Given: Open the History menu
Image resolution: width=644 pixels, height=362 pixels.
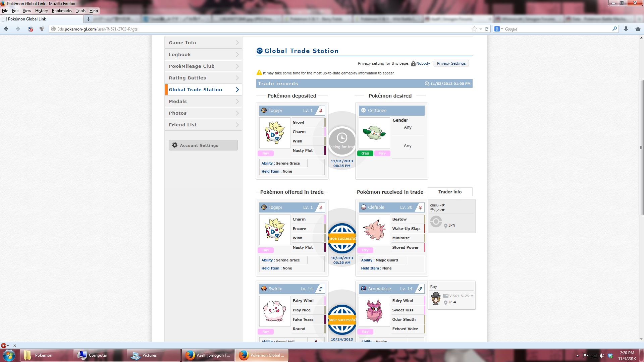Looking at the screenshot, I should (42, 11).
